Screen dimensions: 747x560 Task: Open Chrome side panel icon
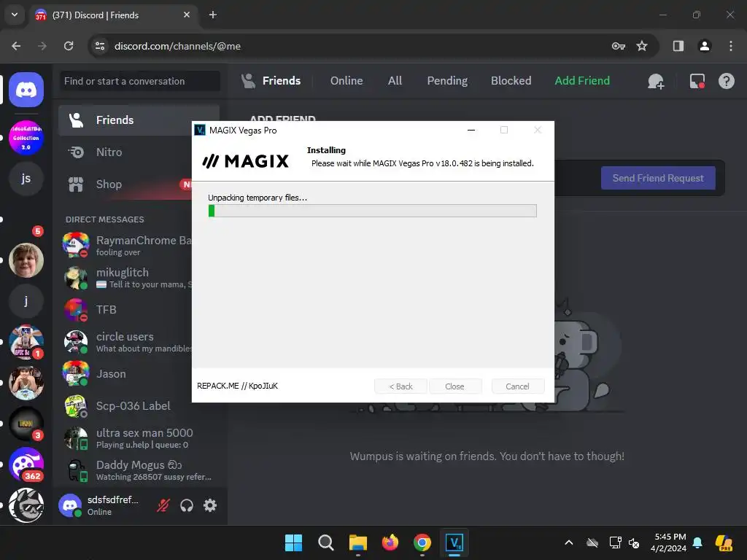click(x=678, y=46)
